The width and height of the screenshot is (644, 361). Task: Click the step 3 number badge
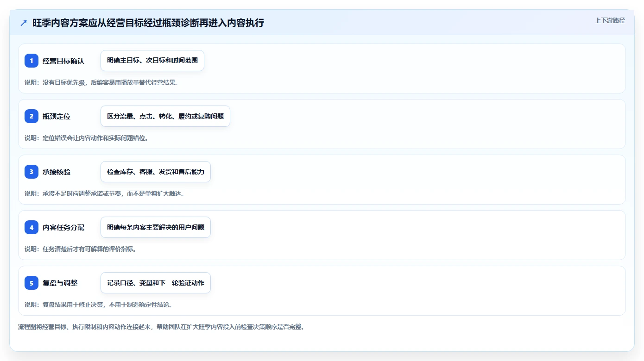[32, 172]
